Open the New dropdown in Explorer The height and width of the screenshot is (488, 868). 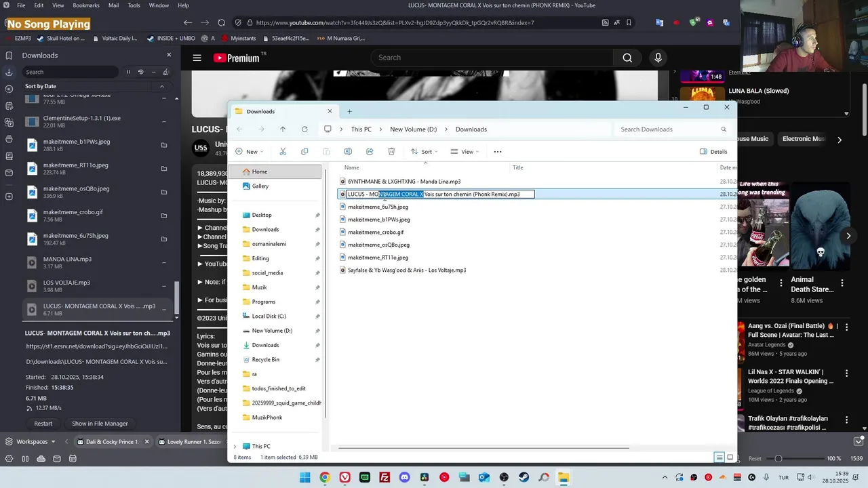(x=249, y=152)
